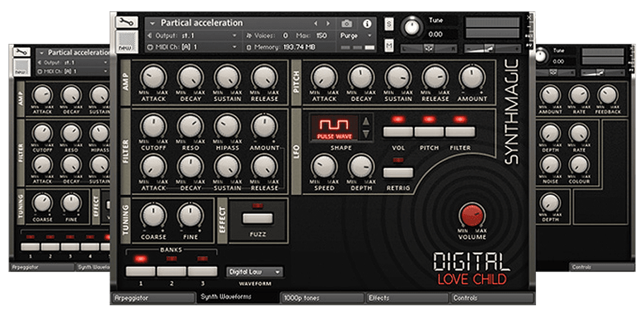
Task: Click the FILTER CUTOFF knob
Action: (153, 126)
